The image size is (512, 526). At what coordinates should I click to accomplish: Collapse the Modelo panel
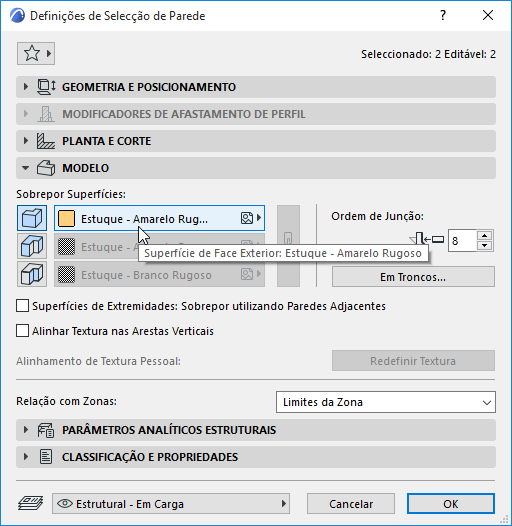point(256,168)
